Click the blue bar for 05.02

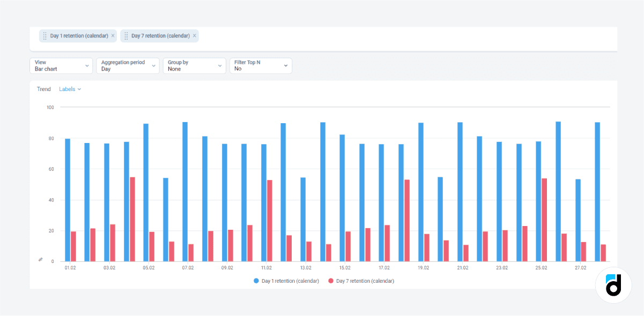146,193
